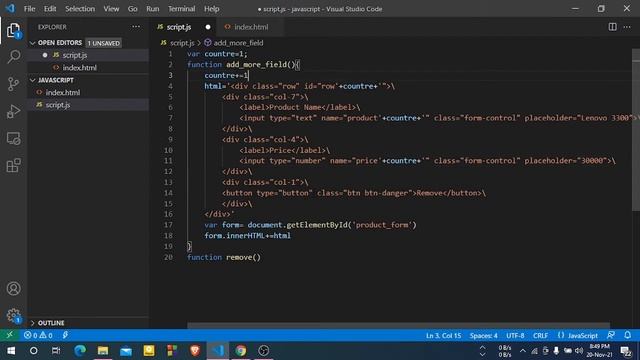Click the editor horizontal scrollbar

398,325
